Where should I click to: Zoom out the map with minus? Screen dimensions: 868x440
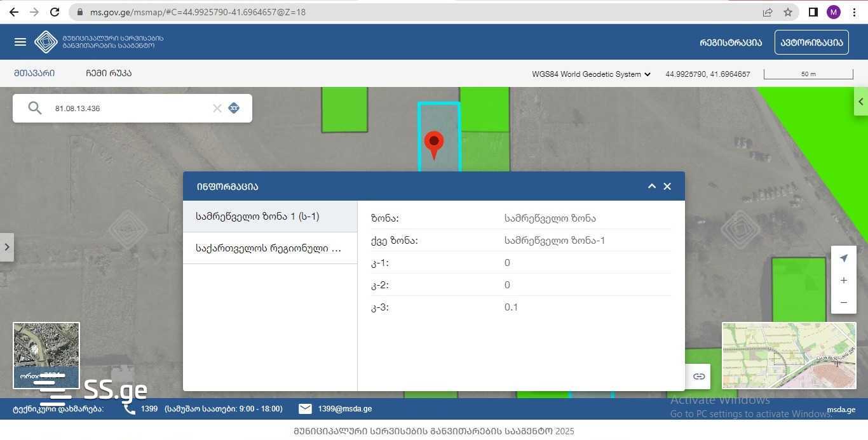(x=844, y=302)
